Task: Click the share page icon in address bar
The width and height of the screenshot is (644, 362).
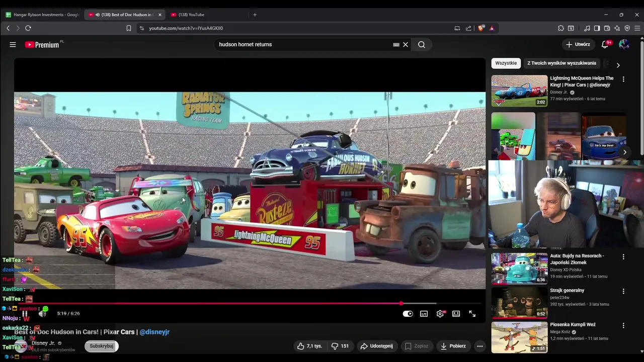Action: pos(468,28)
